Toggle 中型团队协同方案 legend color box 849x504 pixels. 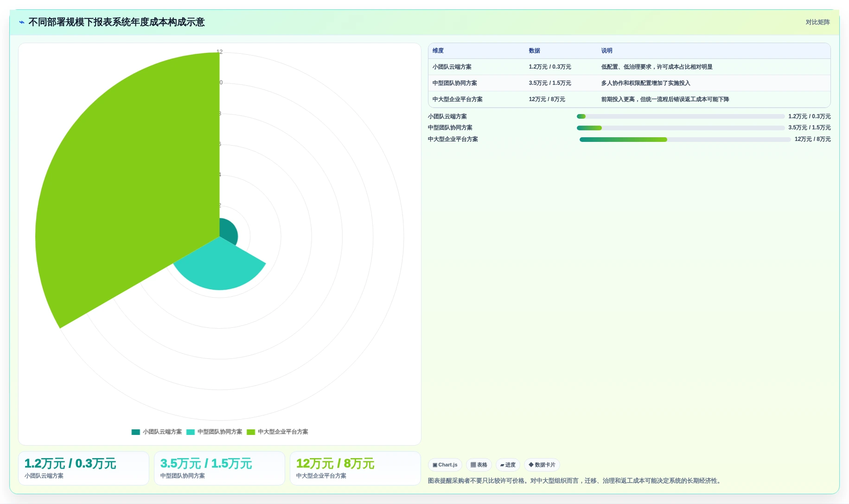point(190,432)
